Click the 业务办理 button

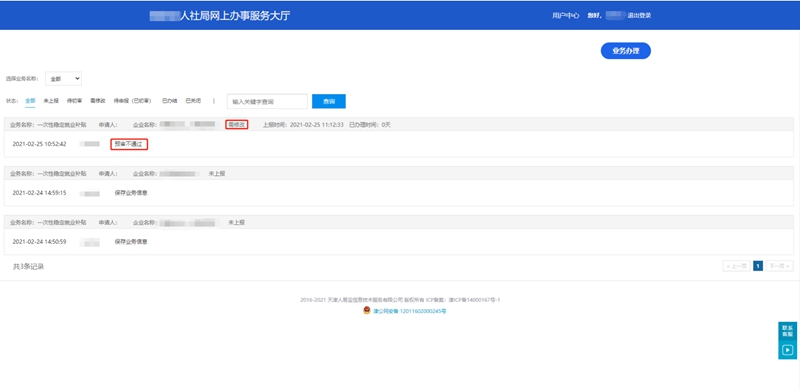coord(626,51)
